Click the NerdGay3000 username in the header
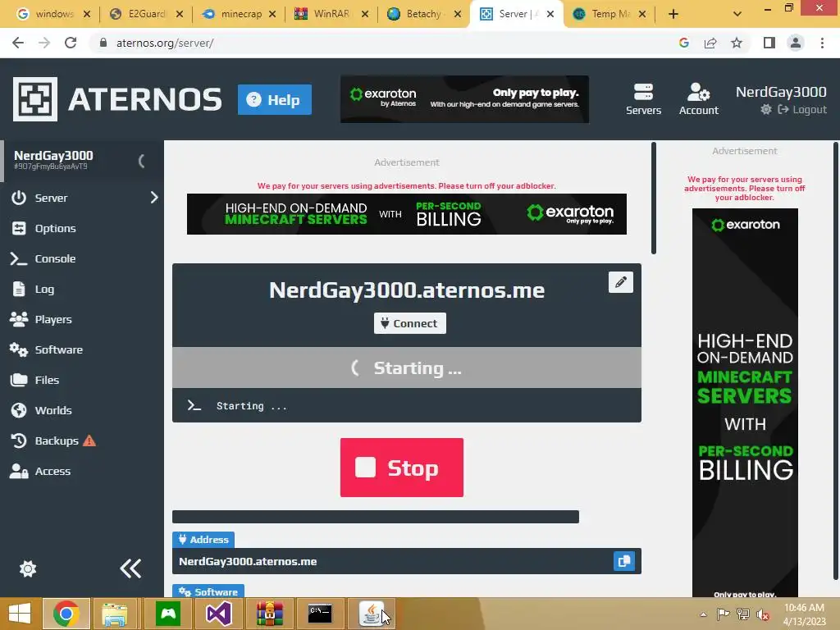This screenshot has width=840, height=630. (781, 92)
